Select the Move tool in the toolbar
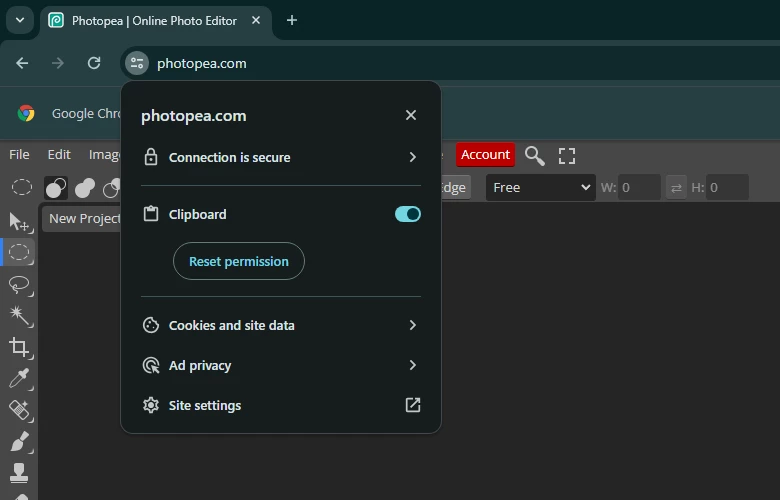Viewport: 780px width, 500px height. (19, 221)
